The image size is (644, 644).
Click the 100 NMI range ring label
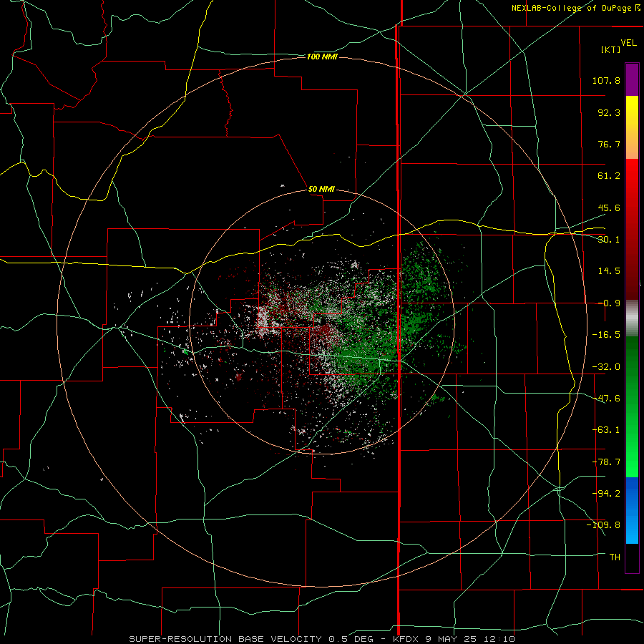322,57
